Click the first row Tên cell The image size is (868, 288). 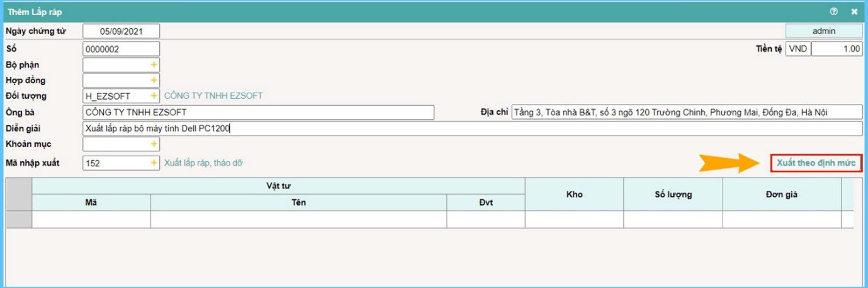[x=298, y=219]
